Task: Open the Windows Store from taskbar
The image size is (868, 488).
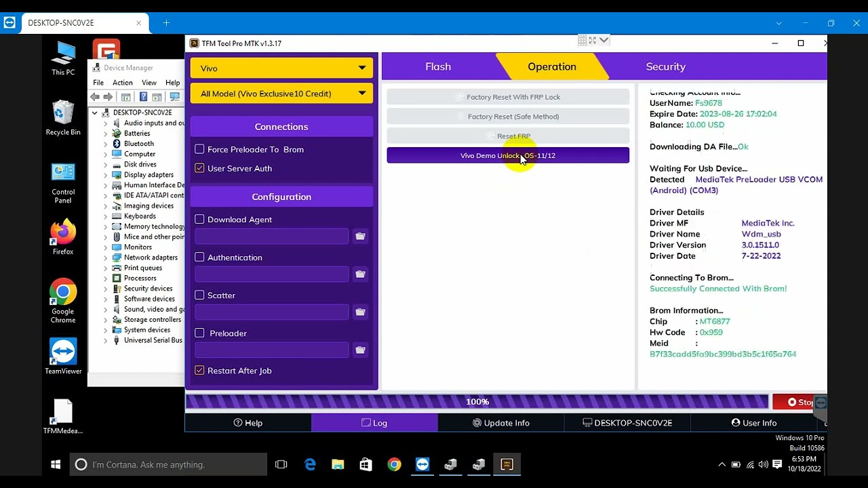Action: click(x=366, y=464)
